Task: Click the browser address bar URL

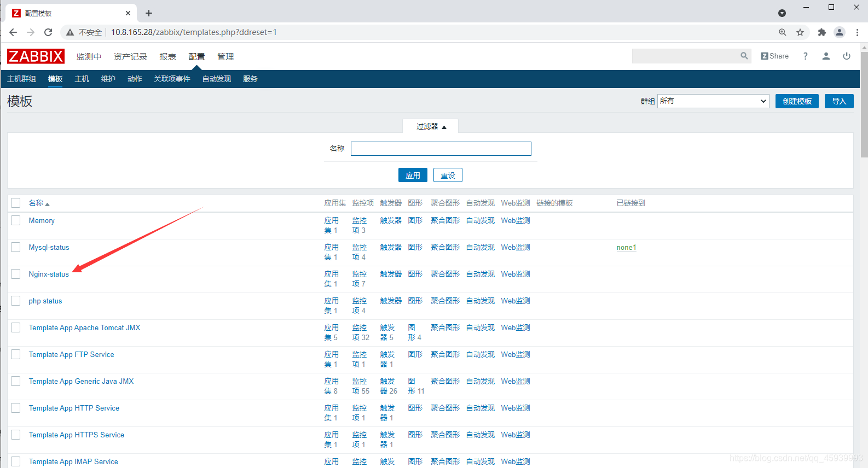Action: pos(194,32)
